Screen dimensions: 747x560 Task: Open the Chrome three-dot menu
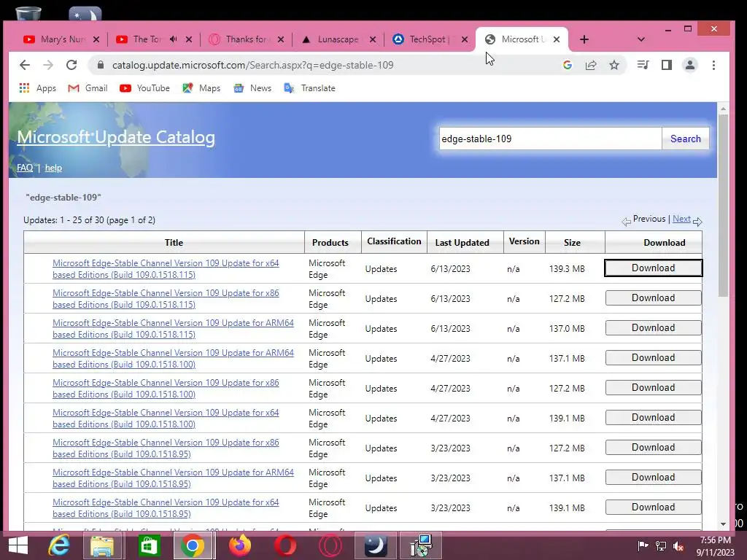pyautogui.click(x=713, y=65)
